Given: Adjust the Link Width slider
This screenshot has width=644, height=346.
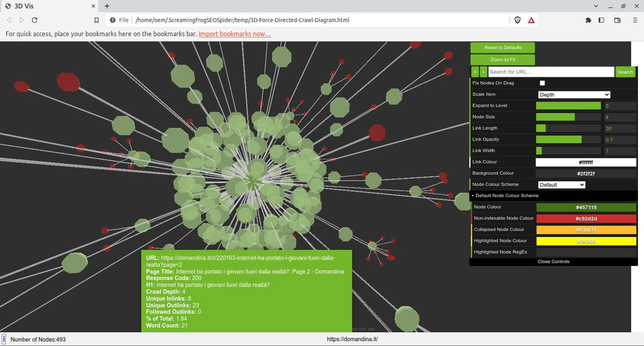Looking at the screenshot, I should point(569,150).
